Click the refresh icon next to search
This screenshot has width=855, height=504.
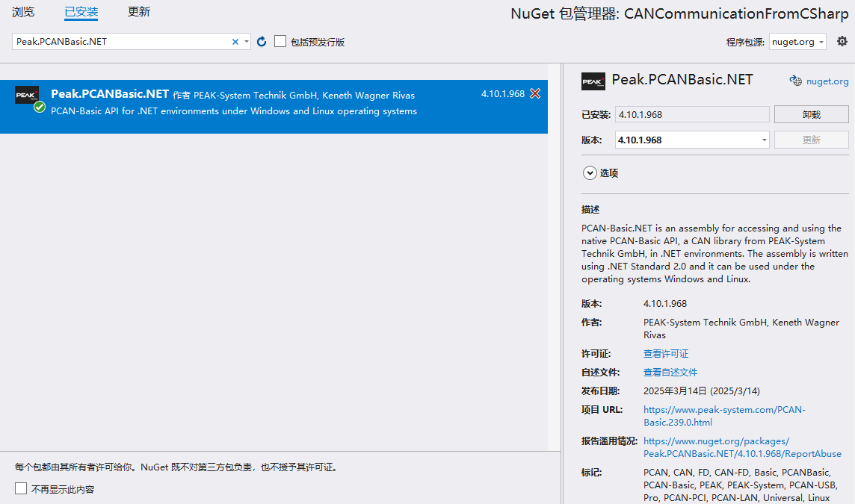coord(262,41)
